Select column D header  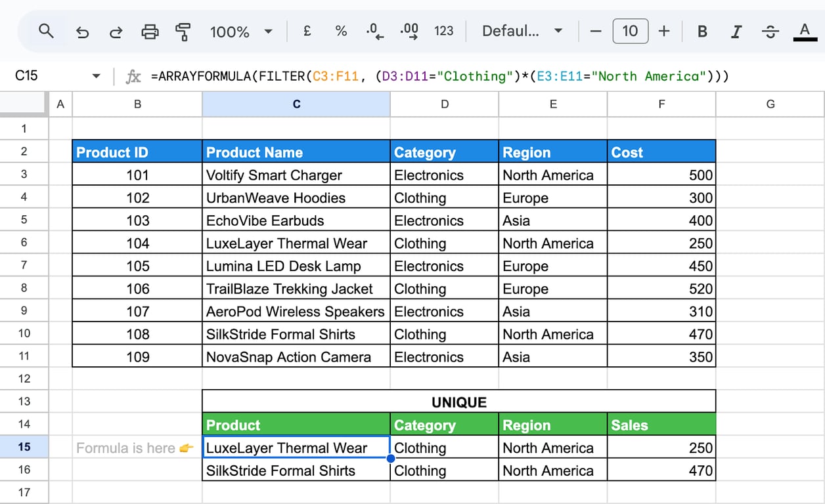tap(445, 104)
